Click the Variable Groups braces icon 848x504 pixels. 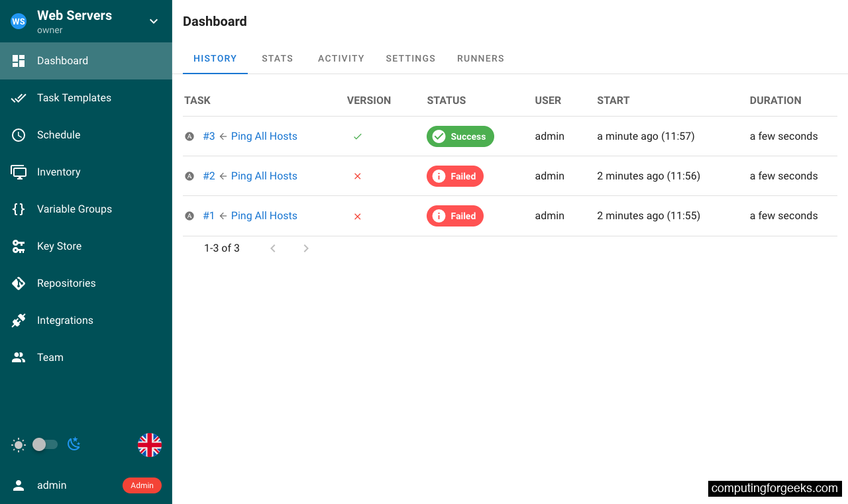tap(18, 209)
